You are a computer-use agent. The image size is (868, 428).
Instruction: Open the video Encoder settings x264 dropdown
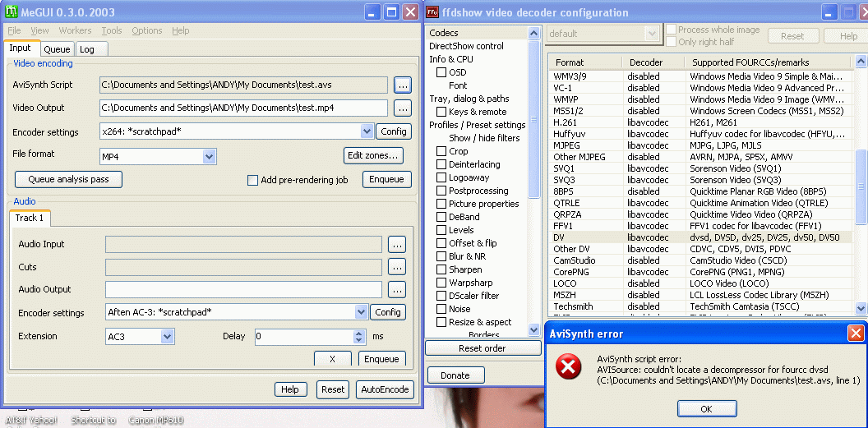pos(367,131)
